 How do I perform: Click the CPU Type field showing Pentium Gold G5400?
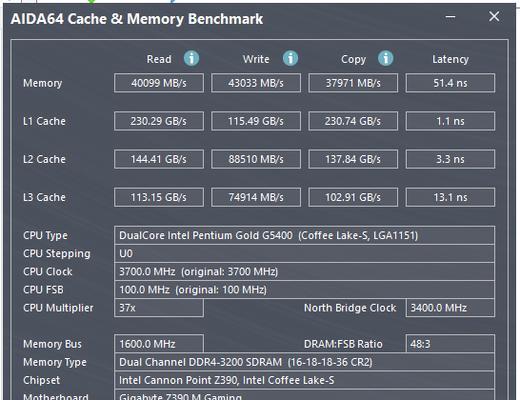(304, 236)
